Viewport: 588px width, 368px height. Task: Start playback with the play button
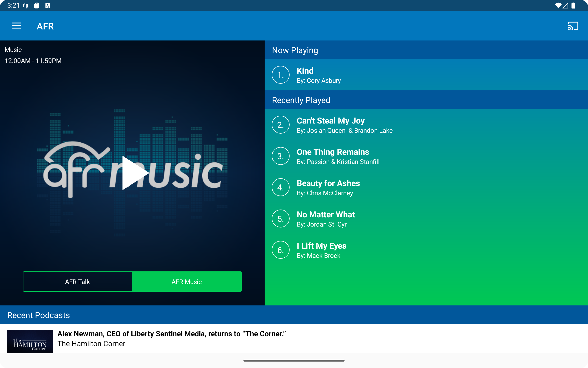[x=135, y=173]
